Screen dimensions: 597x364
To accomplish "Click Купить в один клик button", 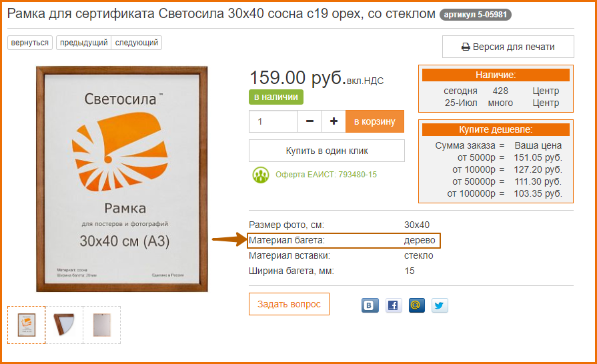I will 327,151.
